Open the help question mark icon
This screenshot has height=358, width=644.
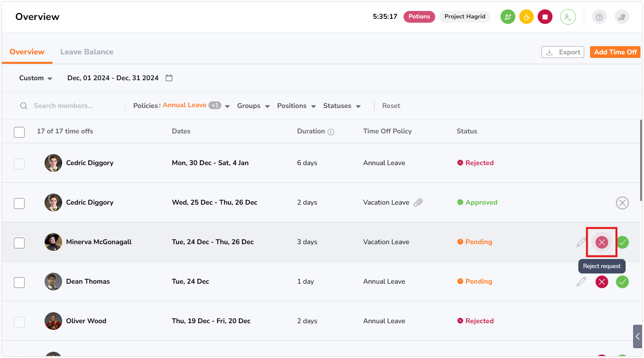click(599, 17)
